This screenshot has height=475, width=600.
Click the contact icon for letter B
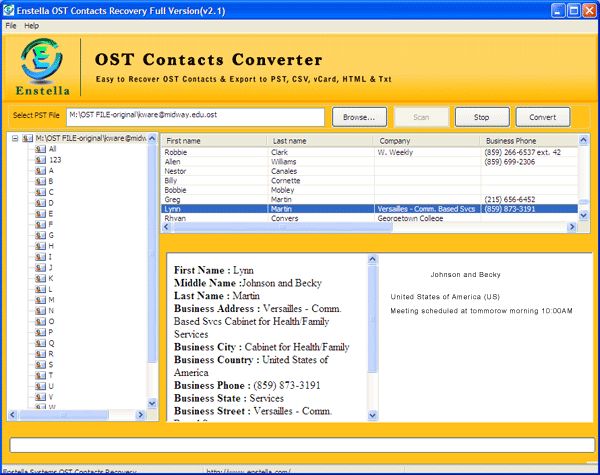[40, 181]
